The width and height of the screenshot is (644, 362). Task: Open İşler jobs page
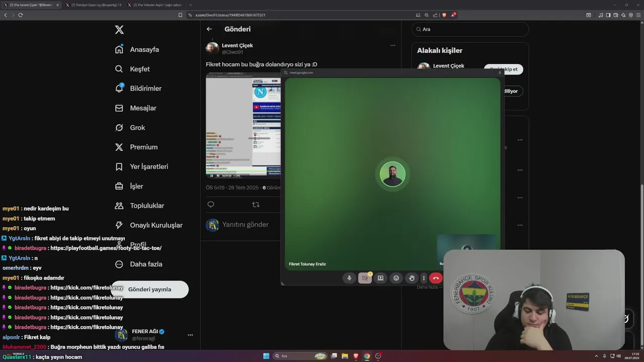pos(129,186)
